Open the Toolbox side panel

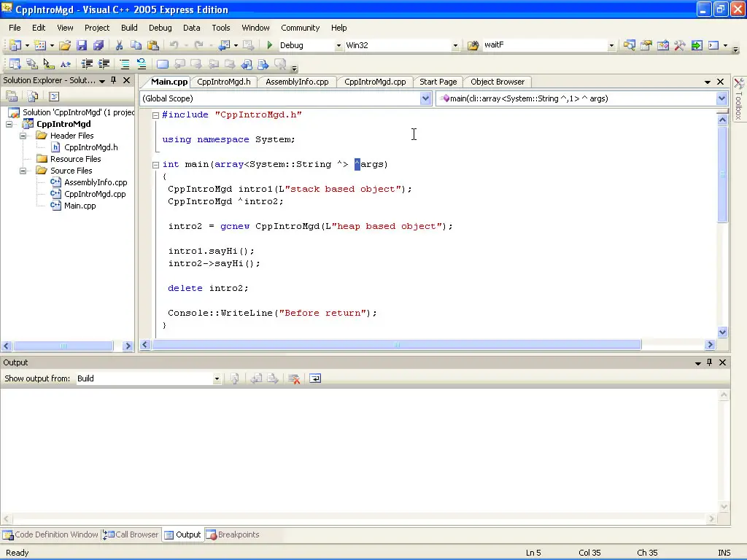(x=739, y=99)
